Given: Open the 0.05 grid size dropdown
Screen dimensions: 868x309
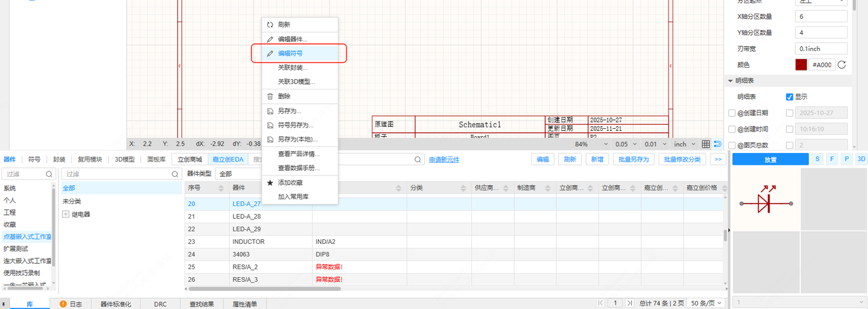Looking at the screenshot, I should coord(625,144).
